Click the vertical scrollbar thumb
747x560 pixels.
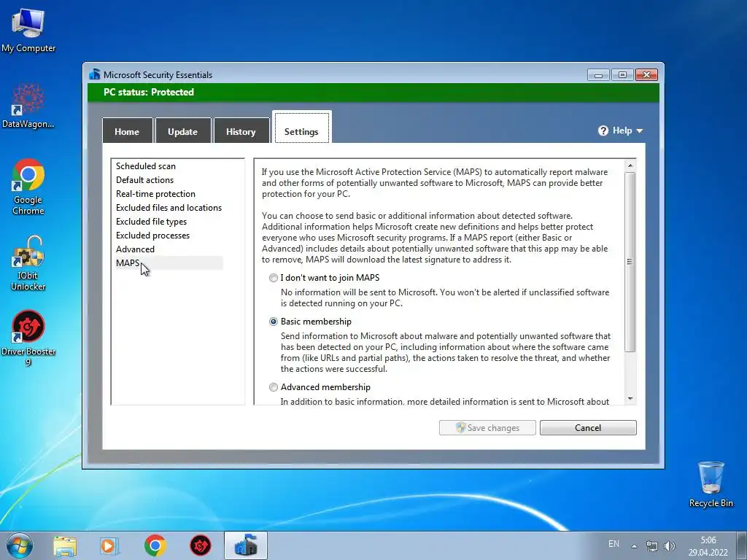[630, 262]
